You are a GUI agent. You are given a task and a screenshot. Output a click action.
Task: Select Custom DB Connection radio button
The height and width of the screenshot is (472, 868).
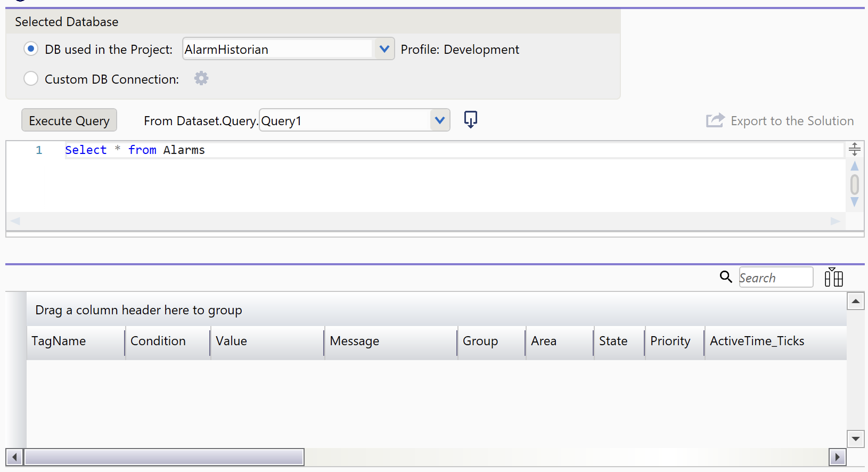click(x=31, y=79)
